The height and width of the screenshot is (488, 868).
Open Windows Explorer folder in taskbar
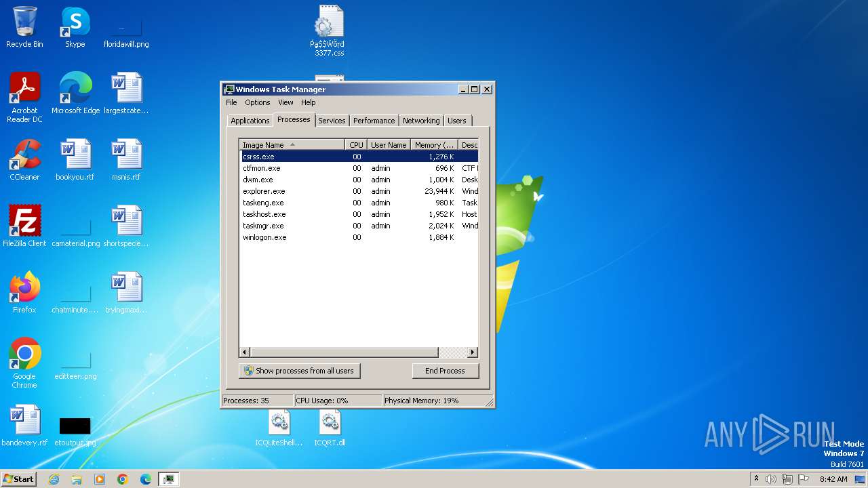pyautogui.click(x=77, y=479)
